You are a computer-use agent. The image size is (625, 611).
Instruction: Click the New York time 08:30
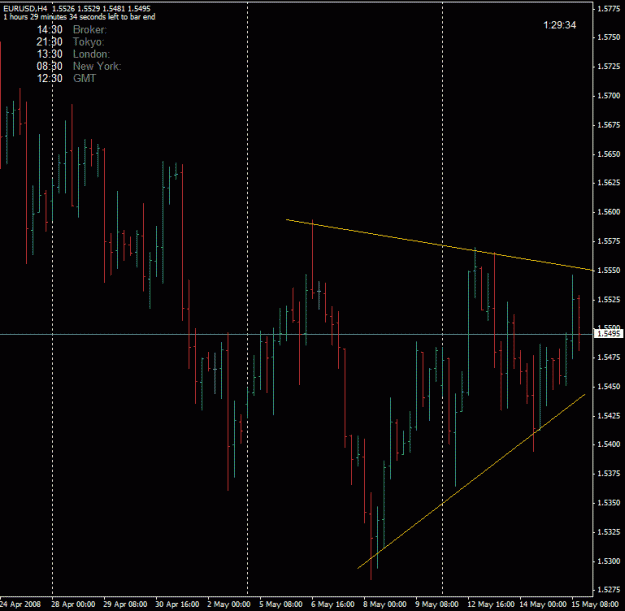pos(50,66)
